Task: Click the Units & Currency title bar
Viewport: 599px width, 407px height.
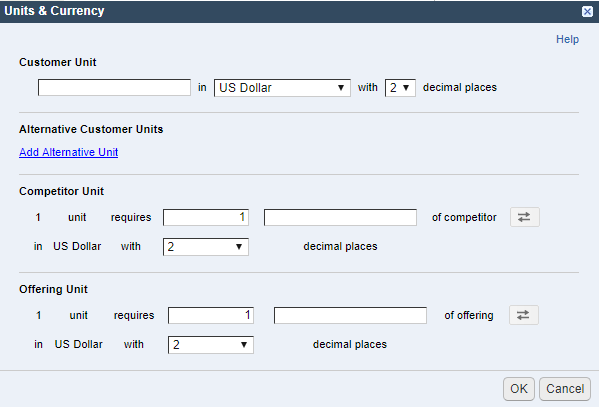Action: point(290,11)
